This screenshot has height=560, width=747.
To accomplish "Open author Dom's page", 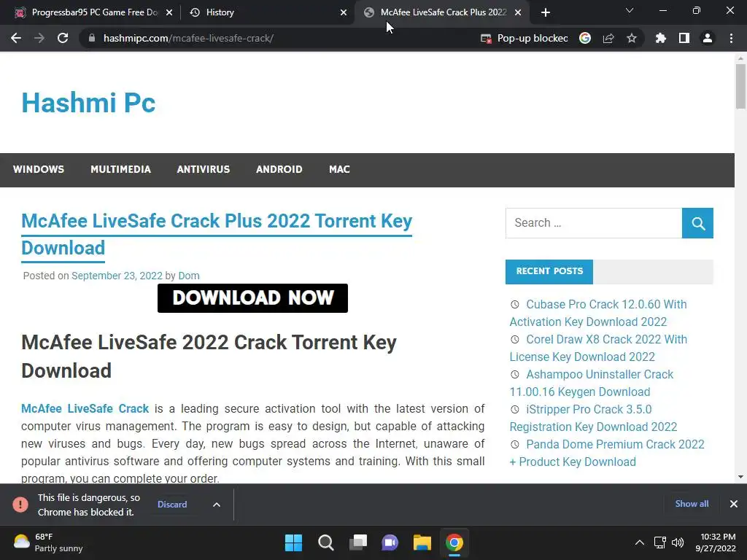I will pos(189,276).
